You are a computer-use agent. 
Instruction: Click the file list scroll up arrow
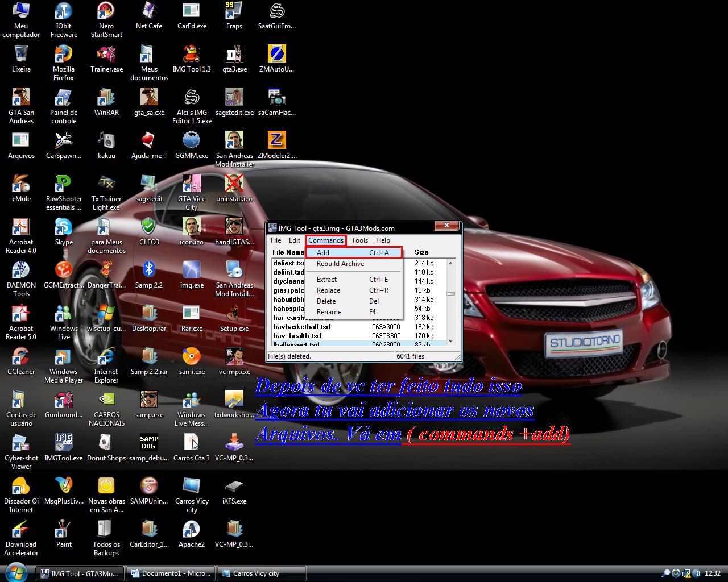click(450, 263)
